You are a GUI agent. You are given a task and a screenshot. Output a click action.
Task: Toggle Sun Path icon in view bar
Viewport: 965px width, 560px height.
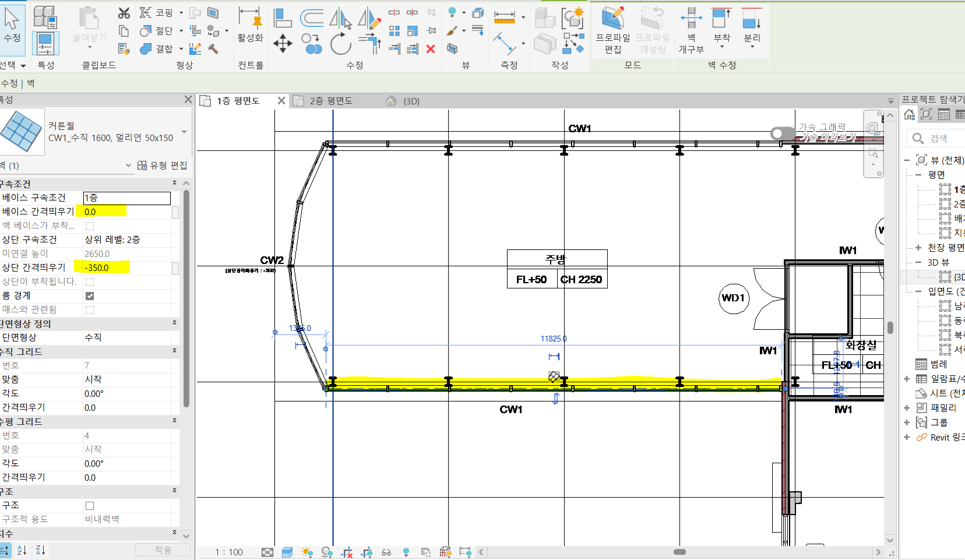click(307, 552)
